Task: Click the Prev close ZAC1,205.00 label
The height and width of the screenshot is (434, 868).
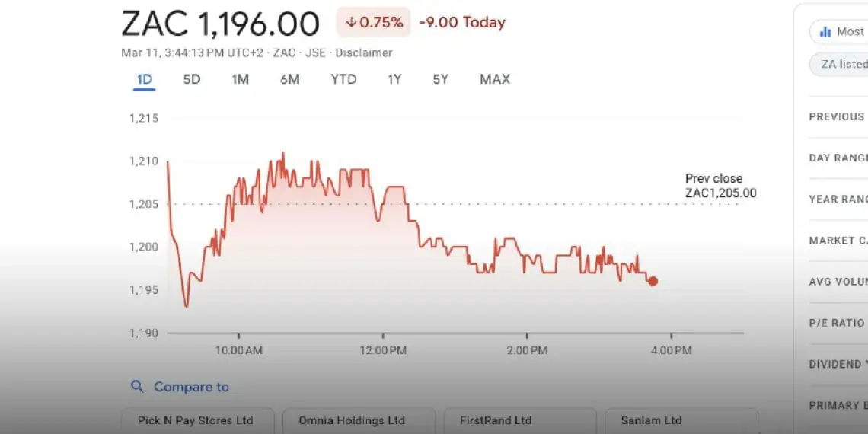Action: coord(720,186)
